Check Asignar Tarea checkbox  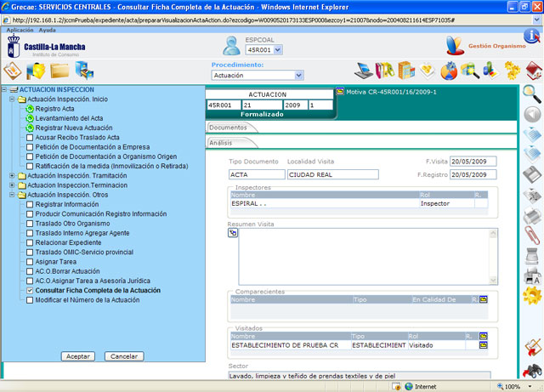tap(30, 262)
